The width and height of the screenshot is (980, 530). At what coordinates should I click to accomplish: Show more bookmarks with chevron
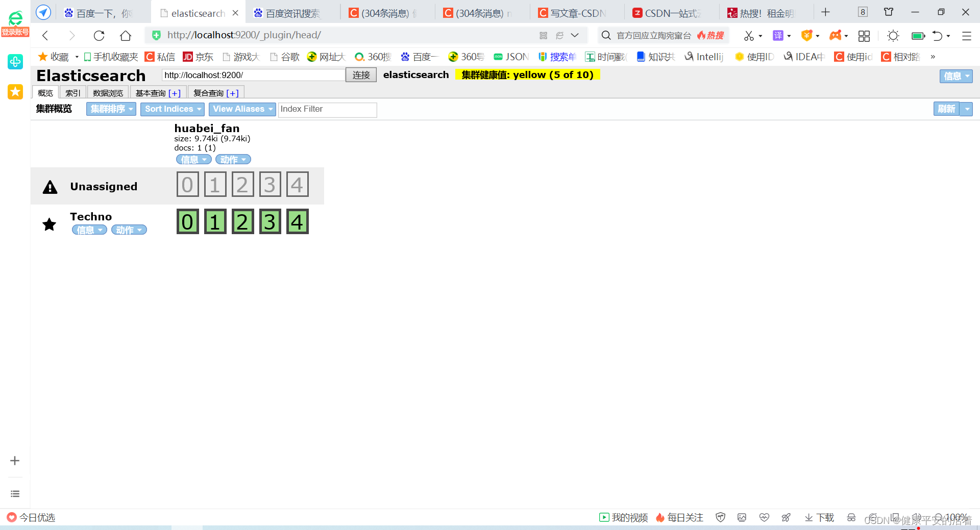point(933,57)
